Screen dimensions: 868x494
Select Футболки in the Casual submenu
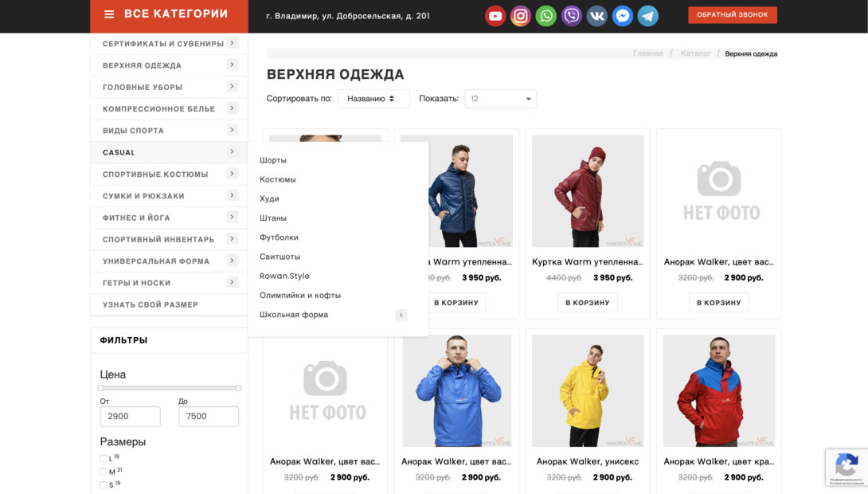(x=279, y=237)
